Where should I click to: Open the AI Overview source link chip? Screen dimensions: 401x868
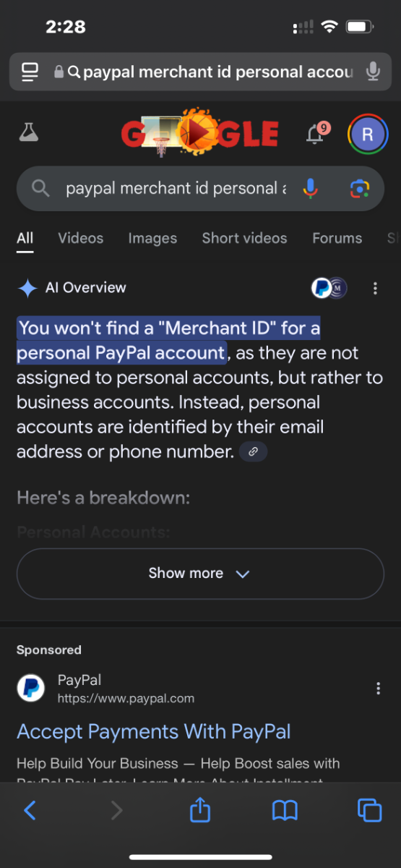[253, 452]
